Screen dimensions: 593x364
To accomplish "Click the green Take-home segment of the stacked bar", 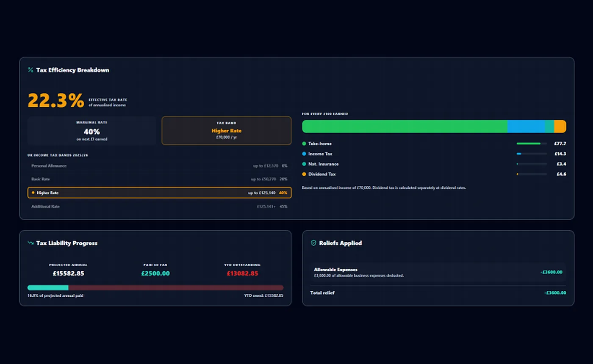I will coord(405,127).
